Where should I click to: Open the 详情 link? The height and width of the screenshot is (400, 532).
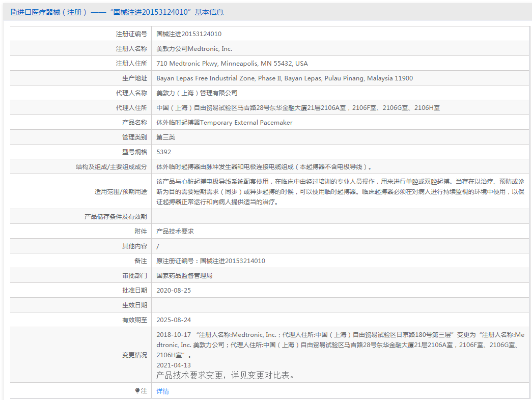click(x=162, y=391)
